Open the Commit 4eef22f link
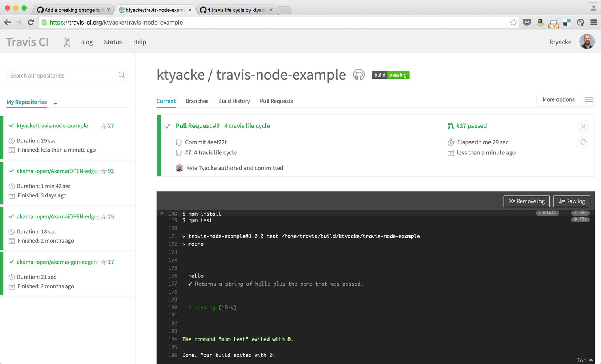 (206, 142)
